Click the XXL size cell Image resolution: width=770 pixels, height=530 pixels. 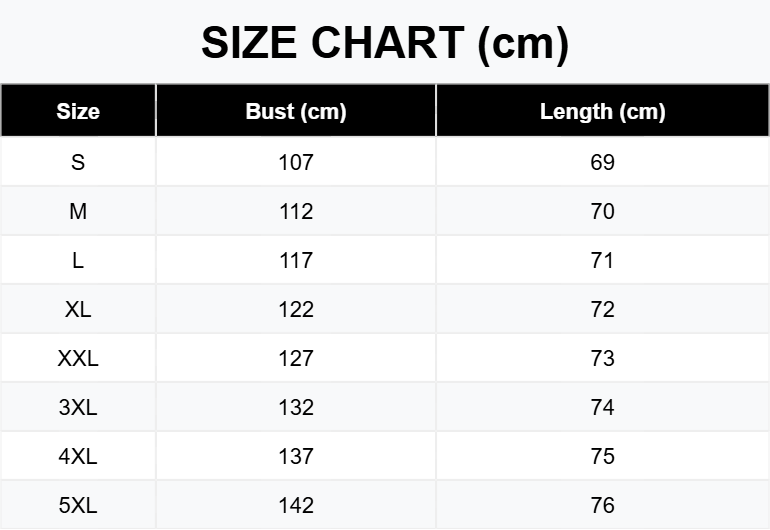78,358
